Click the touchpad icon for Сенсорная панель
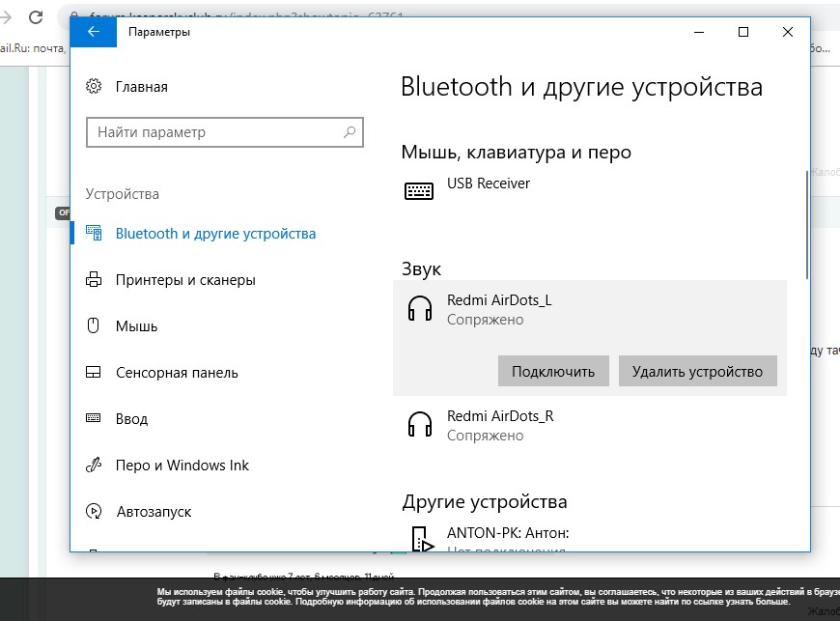The image size is (840, 621). coord(94,373)
